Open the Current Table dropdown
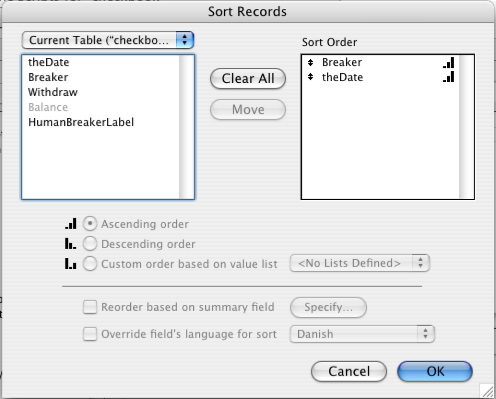The image size is (496, 399). (x=108, y=40)
